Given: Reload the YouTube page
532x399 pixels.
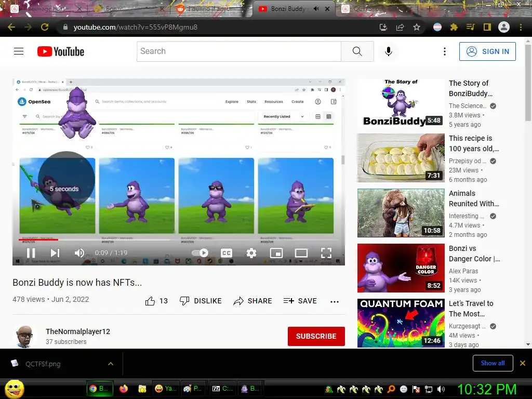Looking at the screenshot, I should pyautogui.click(x=45, y=27).
